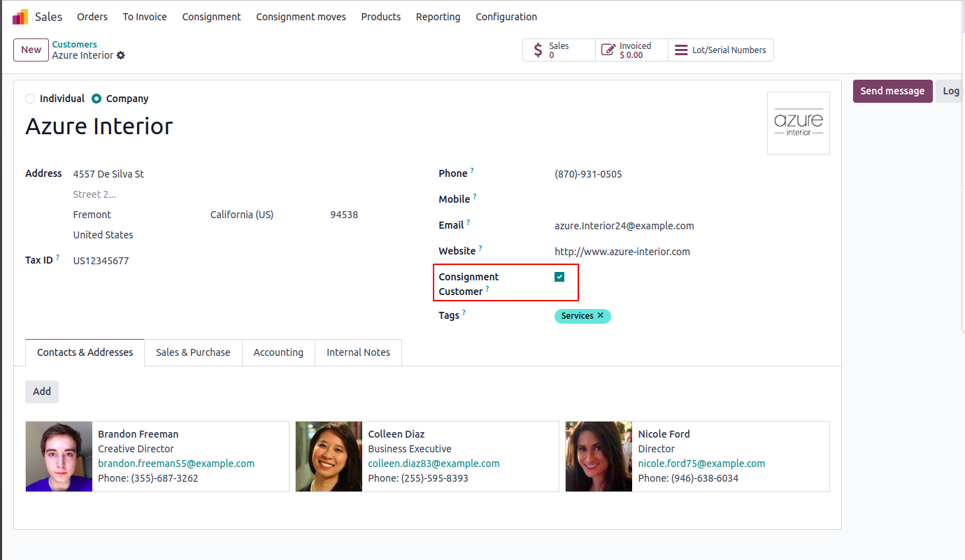The height and width of the screenshot is (560, 965).
Task: Open the Products menu
Action: pyautogui.click(x=381, y=17)
